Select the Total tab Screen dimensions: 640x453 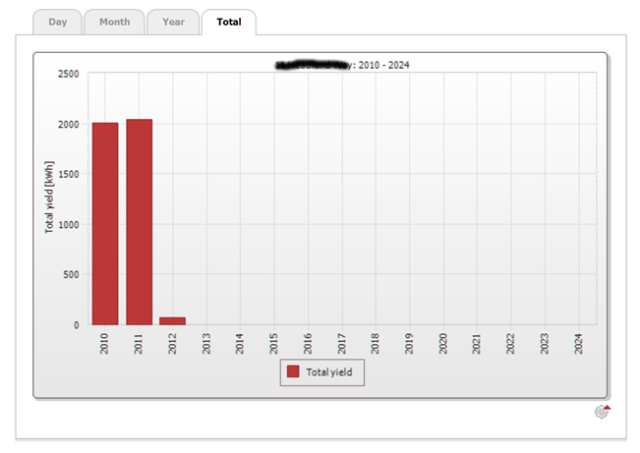[229, 22]
